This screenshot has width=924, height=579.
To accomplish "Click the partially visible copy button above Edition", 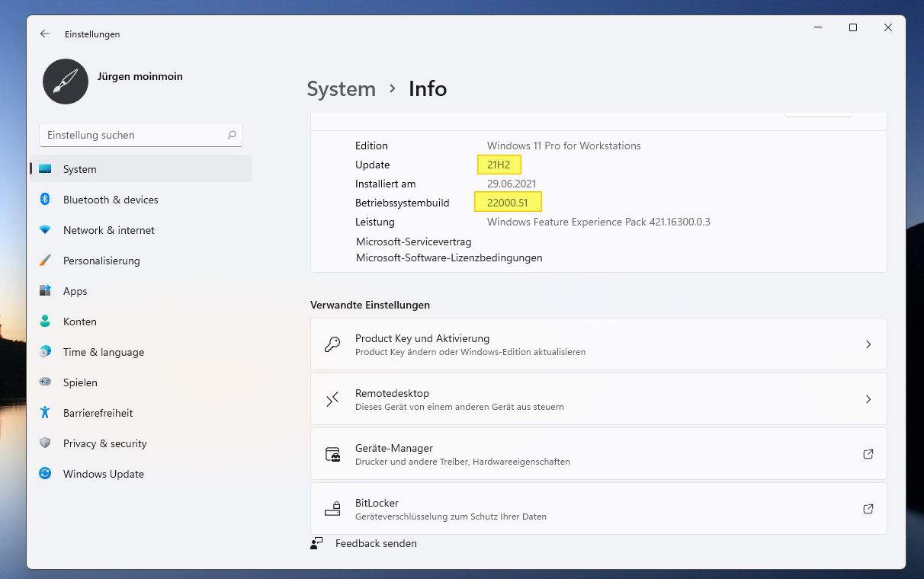I will pos(818,114).
